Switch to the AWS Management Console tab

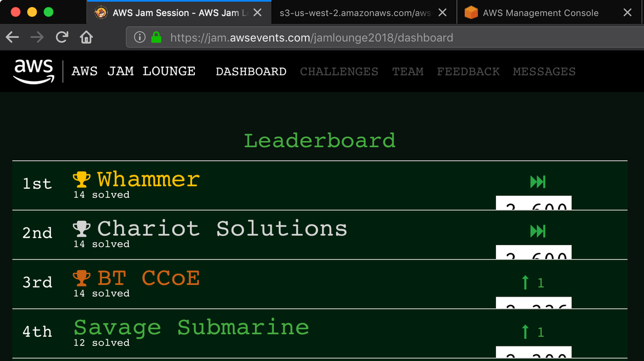pos(550,12)
